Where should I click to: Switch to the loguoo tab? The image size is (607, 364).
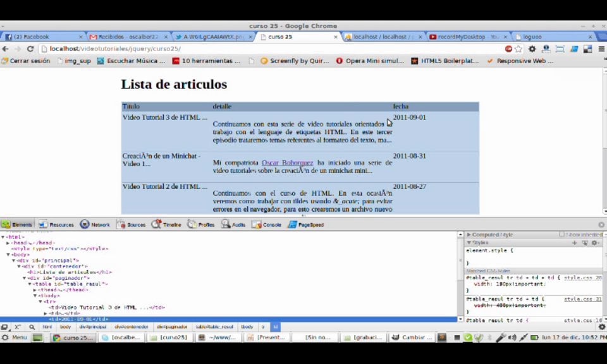[554, 37]
